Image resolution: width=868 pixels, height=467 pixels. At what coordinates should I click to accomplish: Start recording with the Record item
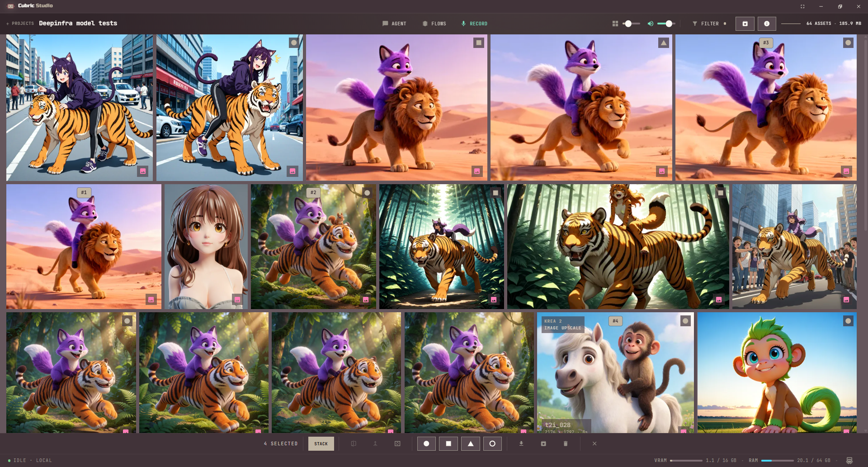(x=474, y=24)
